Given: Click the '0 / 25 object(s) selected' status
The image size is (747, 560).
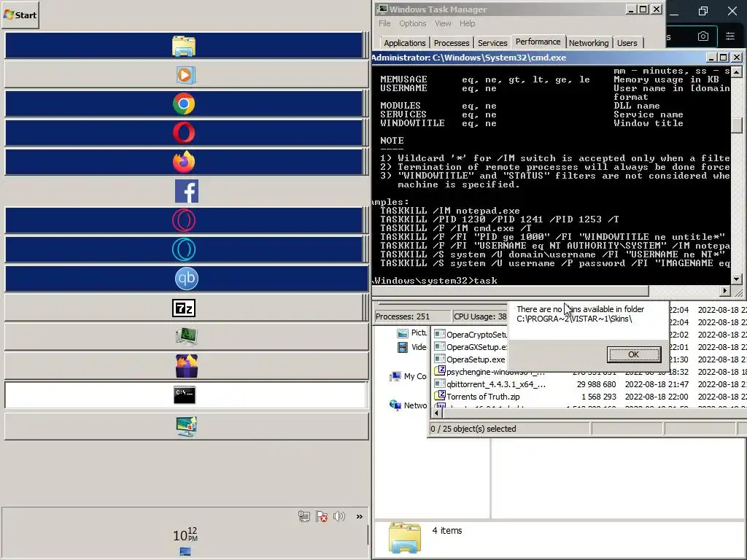Looking at the screenshot, I should pyautogui.click(x=510, y=429).
